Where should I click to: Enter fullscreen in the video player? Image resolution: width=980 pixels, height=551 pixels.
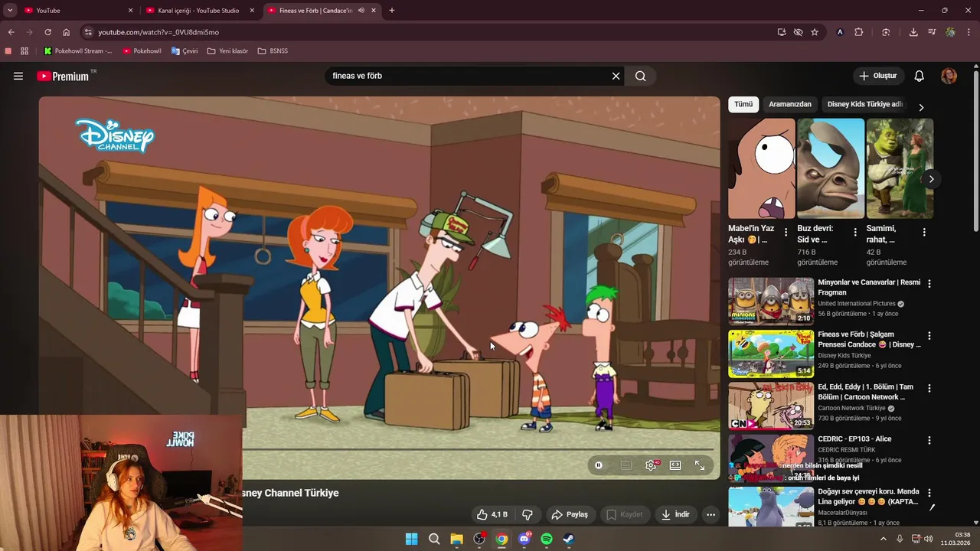700,465
